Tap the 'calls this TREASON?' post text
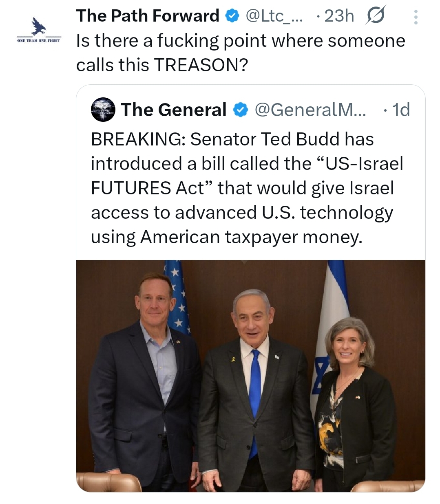The width and height of the screenshot is (440, 504). (162, 65)
